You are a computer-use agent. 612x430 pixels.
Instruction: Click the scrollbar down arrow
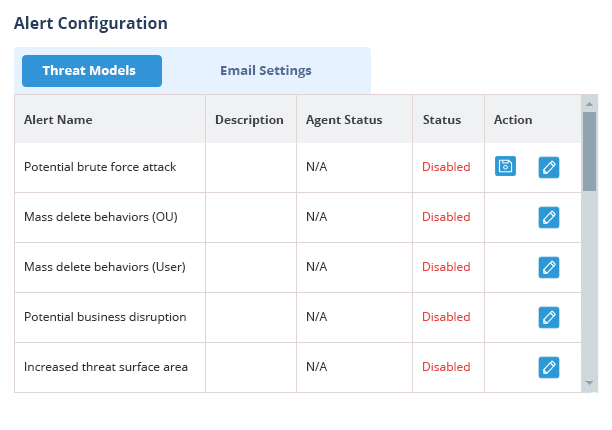[589, 383]
